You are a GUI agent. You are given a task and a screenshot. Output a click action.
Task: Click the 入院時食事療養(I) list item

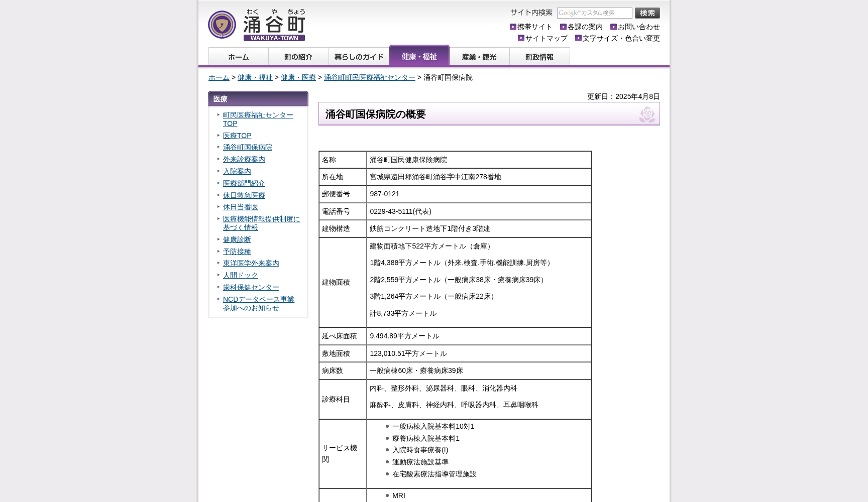point(420,450)
